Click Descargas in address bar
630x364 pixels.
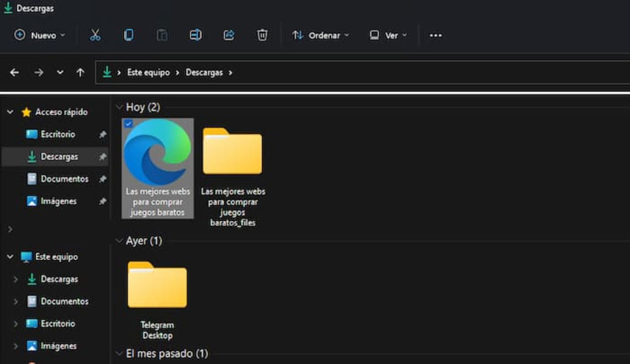tap(204, 73)
